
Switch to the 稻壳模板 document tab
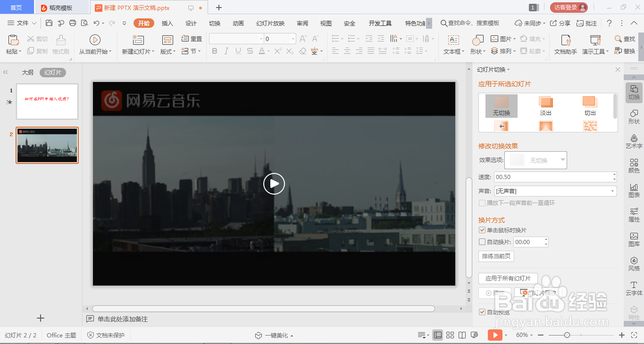[61, 8]
